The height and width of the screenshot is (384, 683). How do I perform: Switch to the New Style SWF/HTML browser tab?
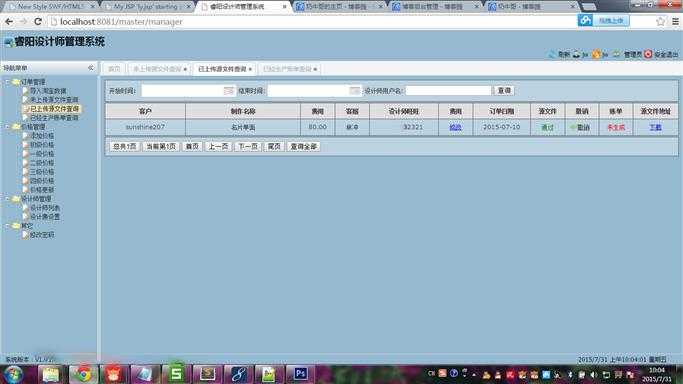(51, 7)
